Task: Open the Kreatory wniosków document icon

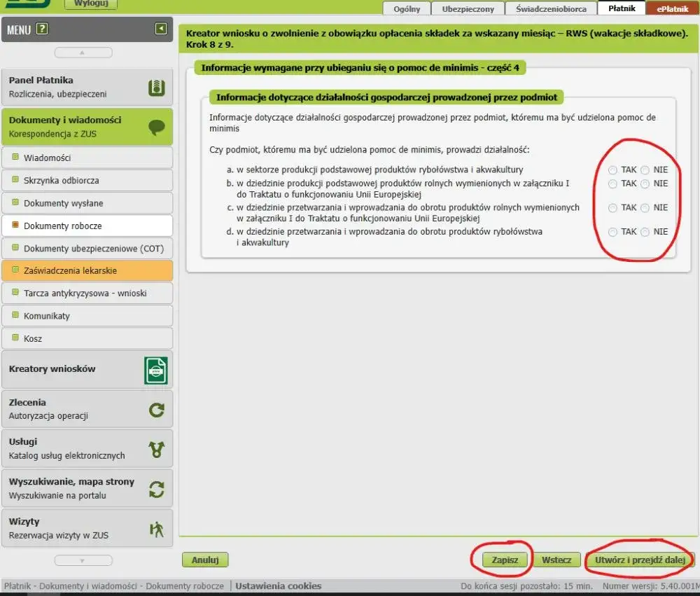Action: pos(155,370)
